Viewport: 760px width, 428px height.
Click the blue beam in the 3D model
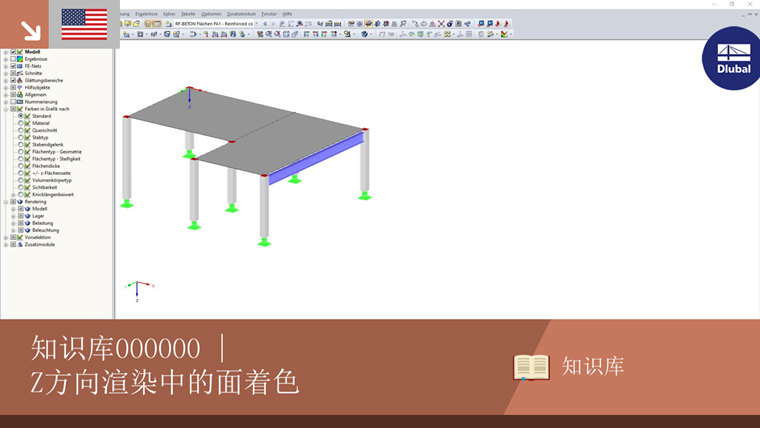316,159
